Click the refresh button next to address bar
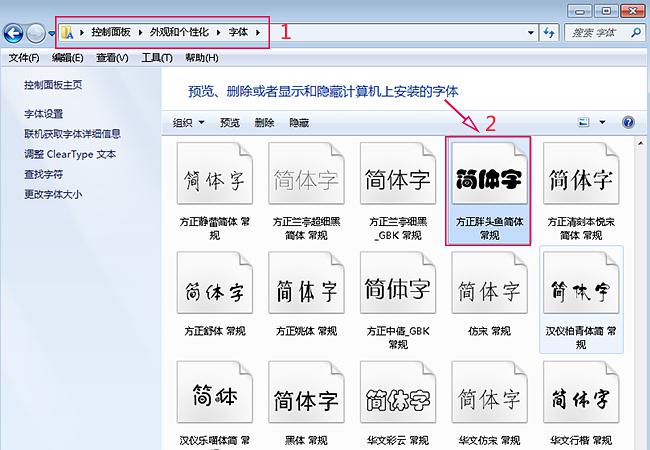650x450 pixels. (549, 33)
